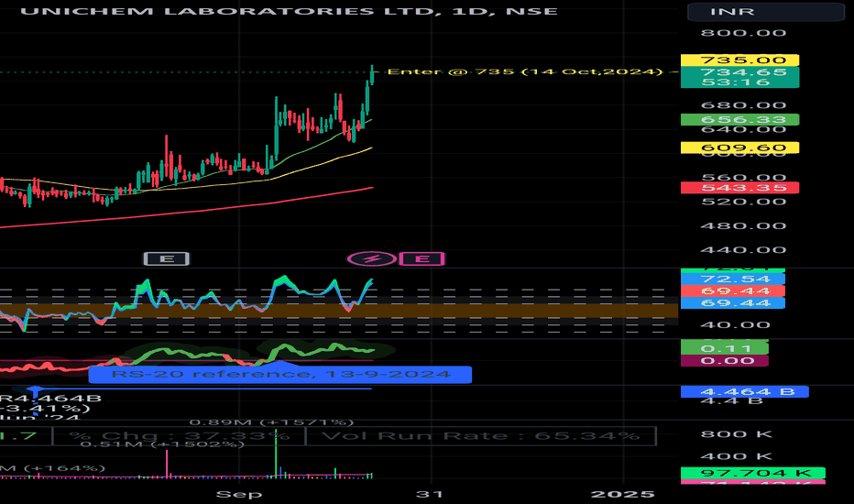Click the green 734.65 current price label
854x504 pixels.
pos(739,71)
